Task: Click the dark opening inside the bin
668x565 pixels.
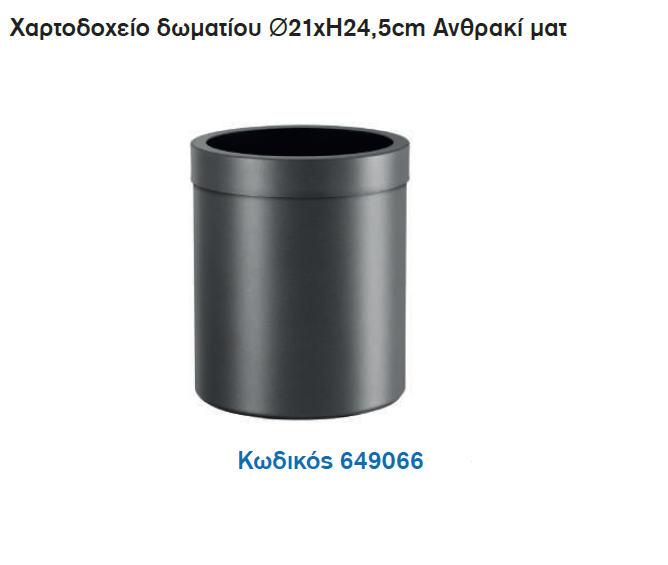Action: tap(300, 143)
